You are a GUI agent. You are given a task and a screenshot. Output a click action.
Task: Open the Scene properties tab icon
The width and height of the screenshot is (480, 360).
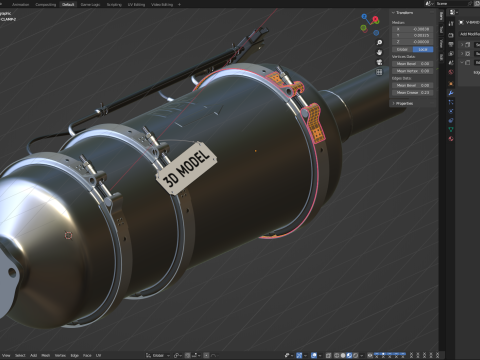tap(451, 63)
